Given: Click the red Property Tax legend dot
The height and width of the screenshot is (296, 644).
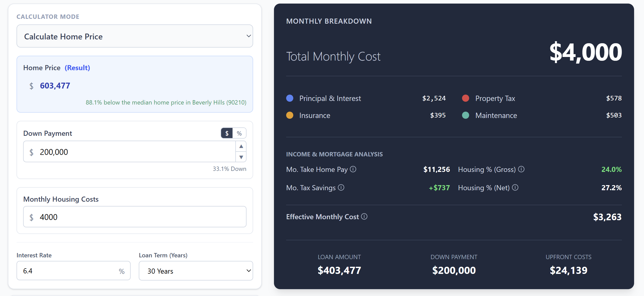Looking at the screenshot, I should (x=466, y=98).
